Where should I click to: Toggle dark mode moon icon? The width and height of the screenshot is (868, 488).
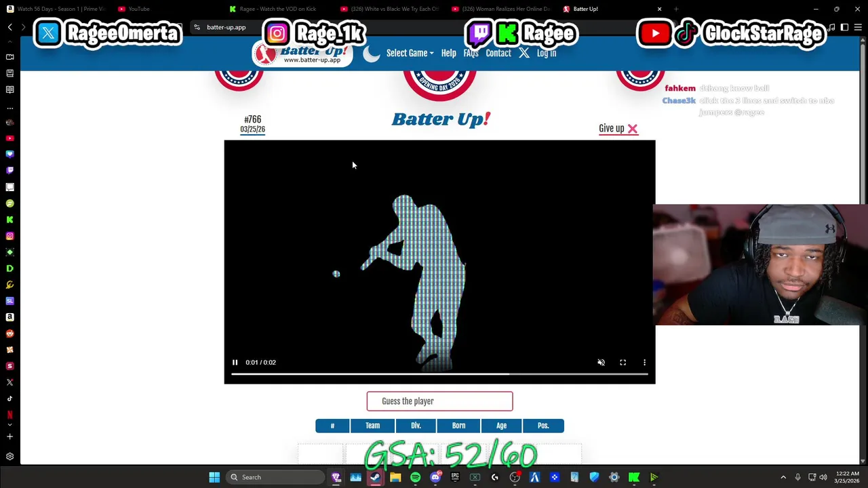pyautogui.click(x=372, y=54)
